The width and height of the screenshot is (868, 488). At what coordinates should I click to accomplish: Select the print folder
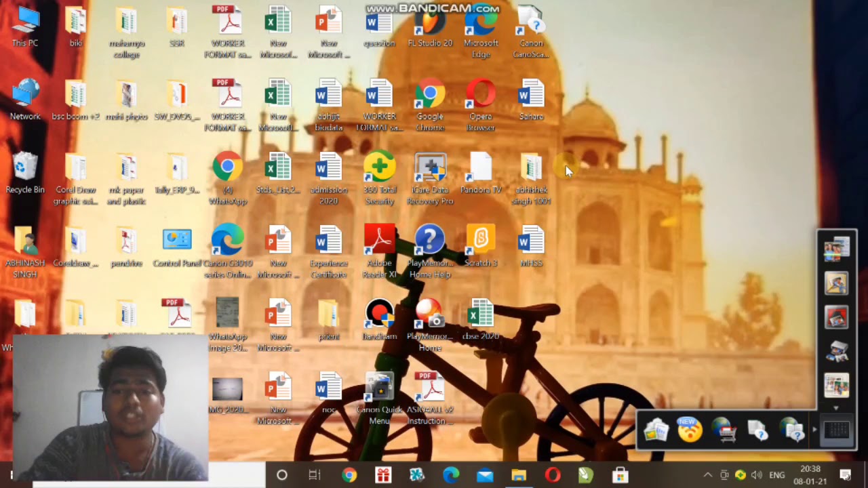[329, 320]
